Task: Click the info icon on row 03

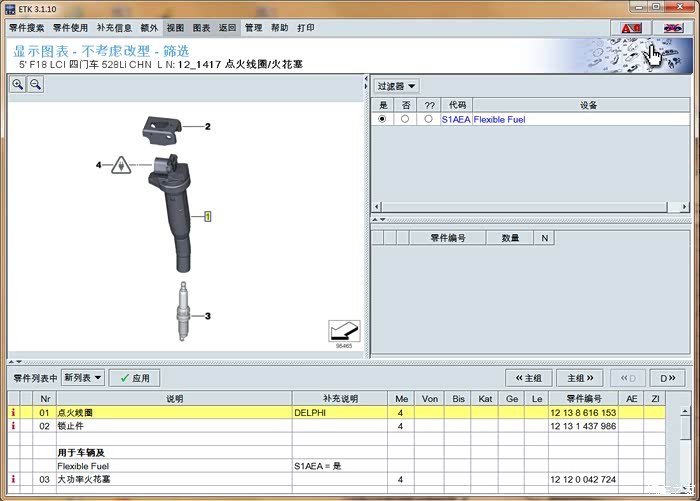Action: [13, 479]
